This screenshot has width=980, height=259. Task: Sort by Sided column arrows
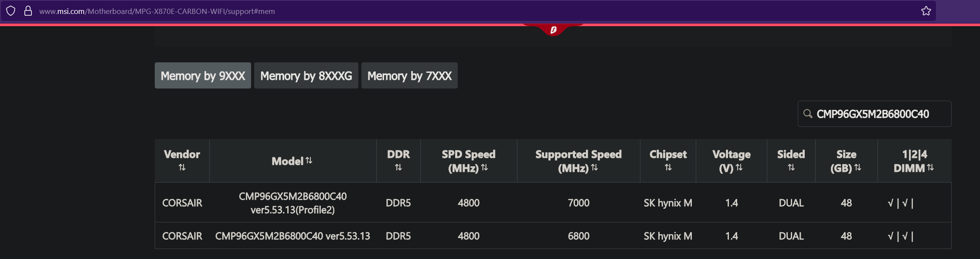pyautogui.click(x=791, y=167)
